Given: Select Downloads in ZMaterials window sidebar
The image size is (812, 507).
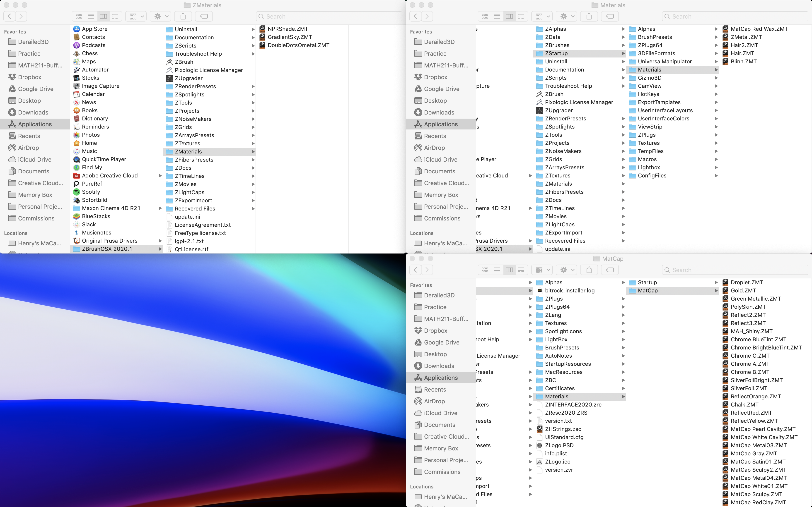Looking at the screenshot, I should (33, 112).
